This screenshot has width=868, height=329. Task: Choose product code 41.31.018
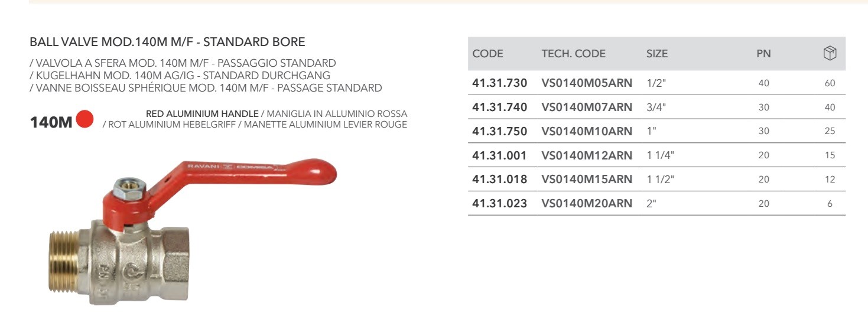click(499, 179)
